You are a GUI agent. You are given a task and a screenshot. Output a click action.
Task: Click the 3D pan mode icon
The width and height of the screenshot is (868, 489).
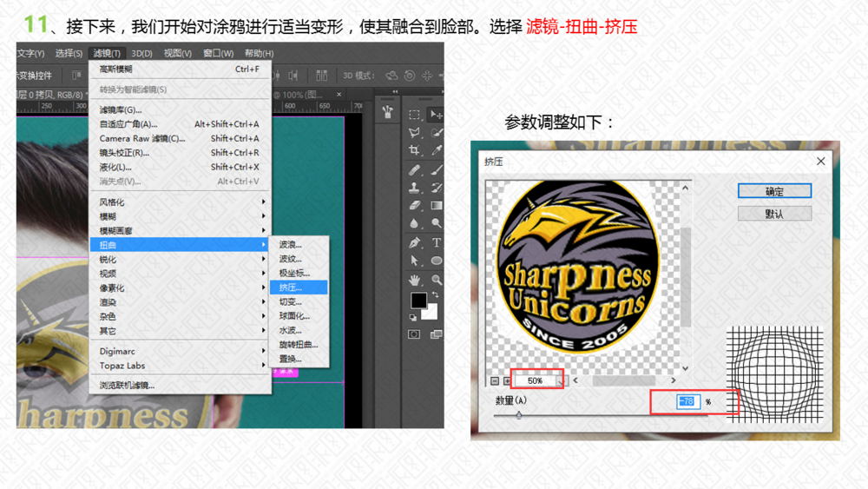tap(427, 76)
